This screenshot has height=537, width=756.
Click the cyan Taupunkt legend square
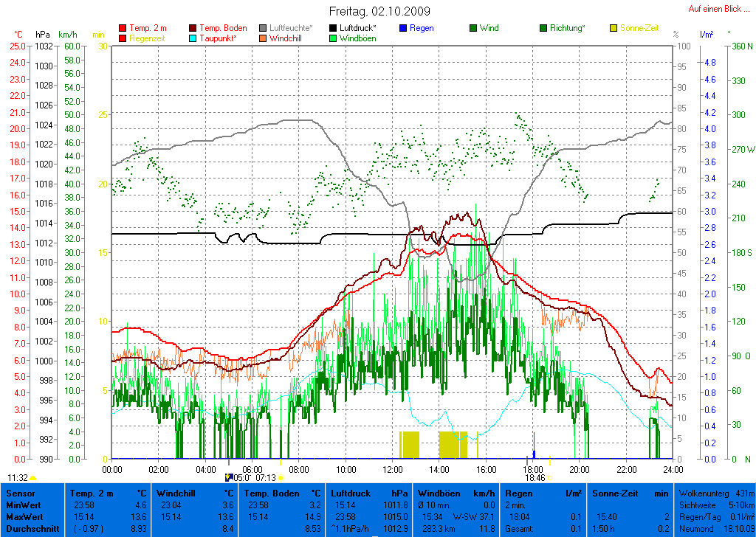coord(193,38)
